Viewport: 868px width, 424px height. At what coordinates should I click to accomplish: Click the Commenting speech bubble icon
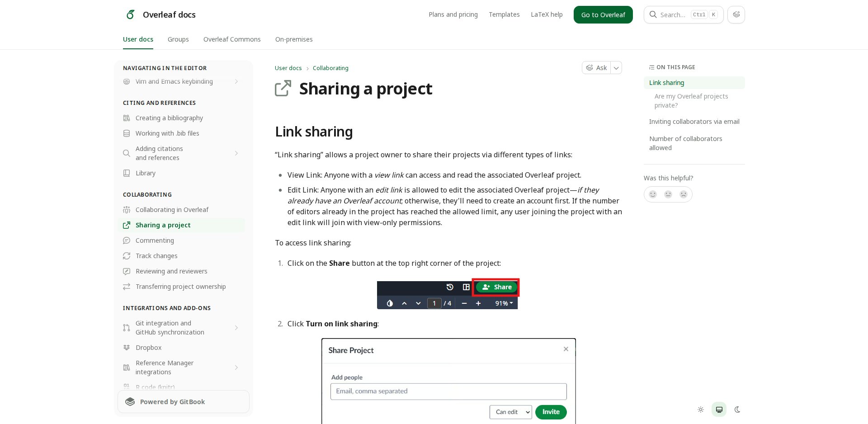tap(127, 240)
